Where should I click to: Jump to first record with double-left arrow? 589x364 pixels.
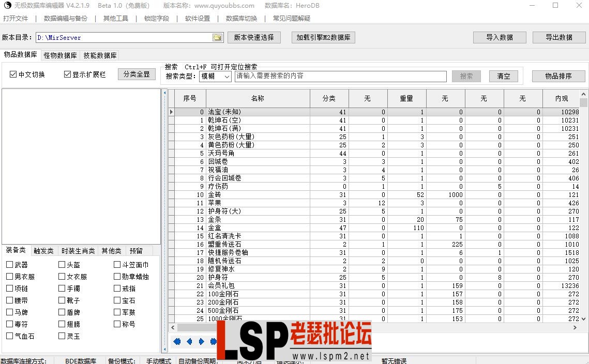177,341
